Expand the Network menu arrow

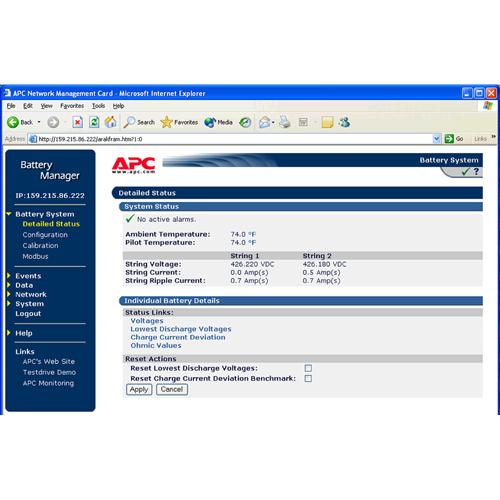click(9, 294)
